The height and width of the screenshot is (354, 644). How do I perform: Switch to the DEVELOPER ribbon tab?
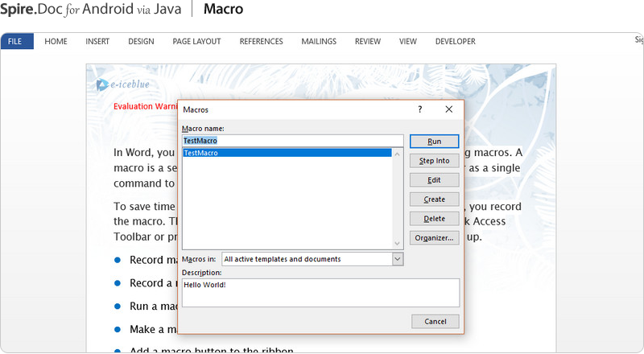pyautogui.click(x=455, y=42)
